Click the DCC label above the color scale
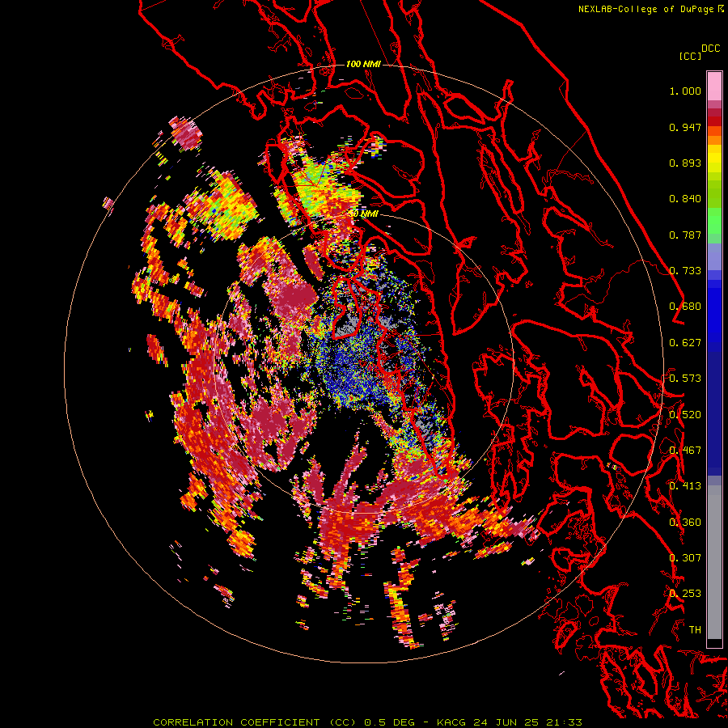 710,48
